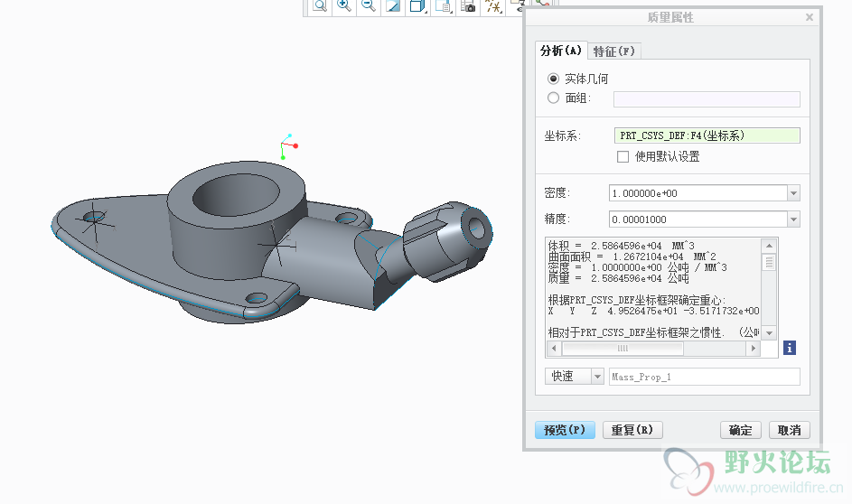Click the results horizontal scrollbar thumb

click(623, 348)
